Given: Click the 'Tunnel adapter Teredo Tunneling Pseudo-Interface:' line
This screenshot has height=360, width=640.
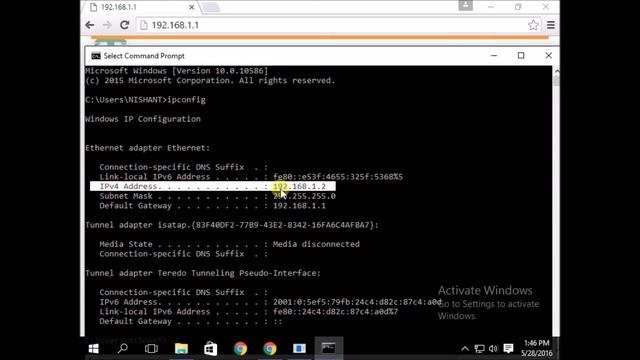Looking at the screenshot, I should [203, 273].
